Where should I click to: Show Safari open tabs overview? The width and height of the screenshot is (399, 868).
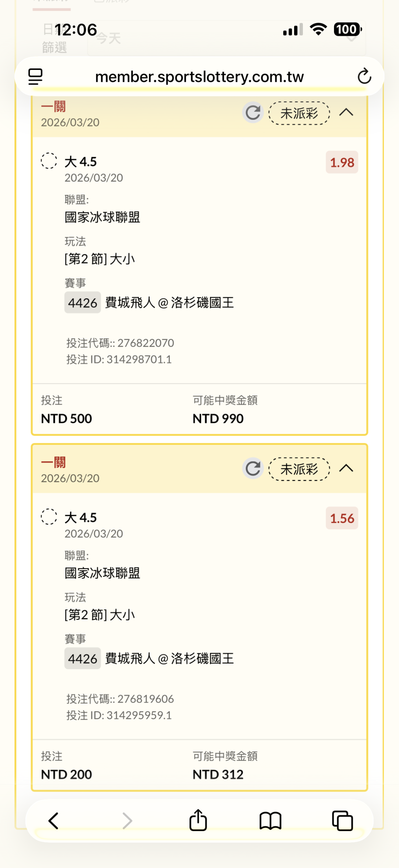click(x=342, y=821)
